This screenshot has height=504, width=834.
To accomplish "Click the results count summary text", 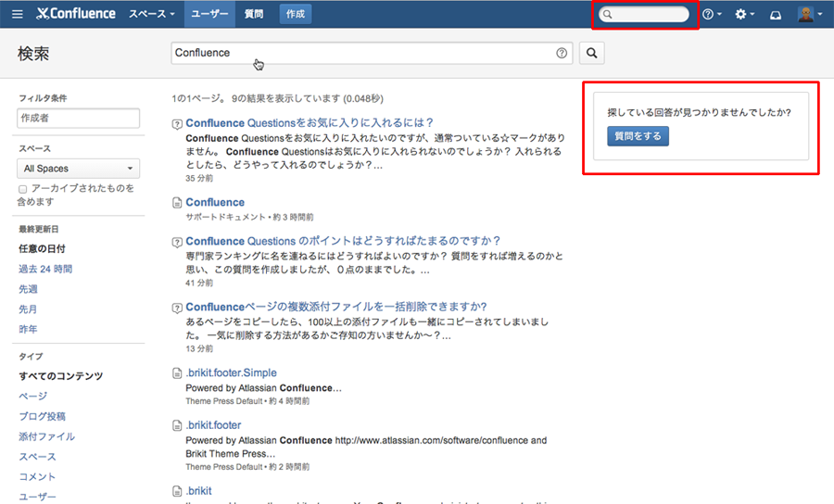I will (x=277, y=98).
